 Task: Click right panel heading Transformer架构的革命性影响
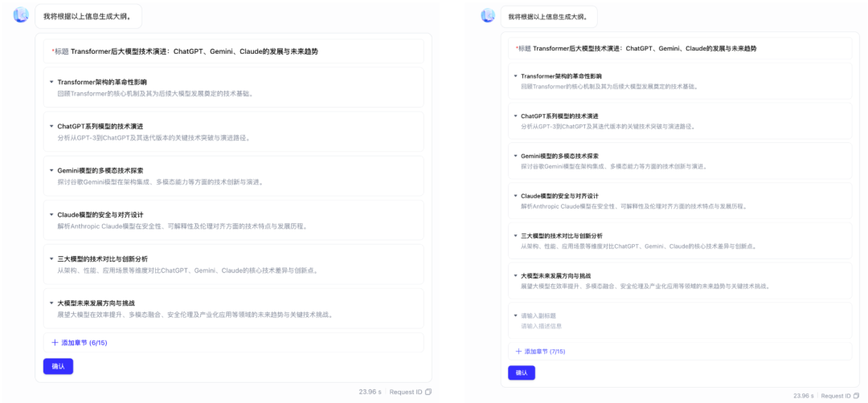pos(561,76)
